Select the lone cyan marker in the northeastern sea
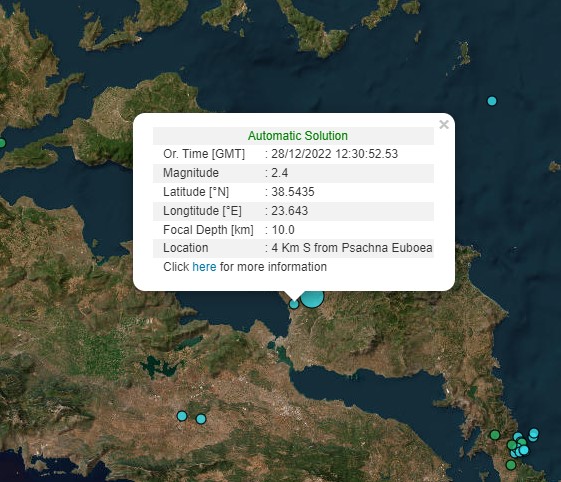Screen dimensions: 561x482 click(492, 101)
